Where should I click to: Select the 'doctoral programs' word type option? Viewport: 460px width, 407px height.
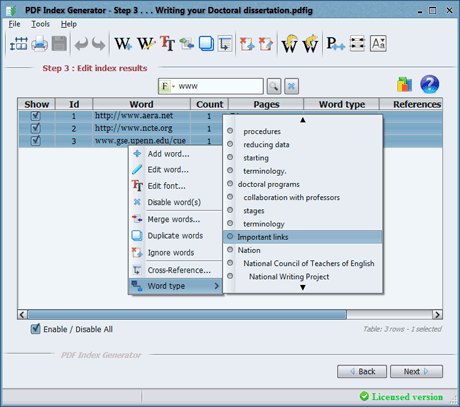pos(303,184)
